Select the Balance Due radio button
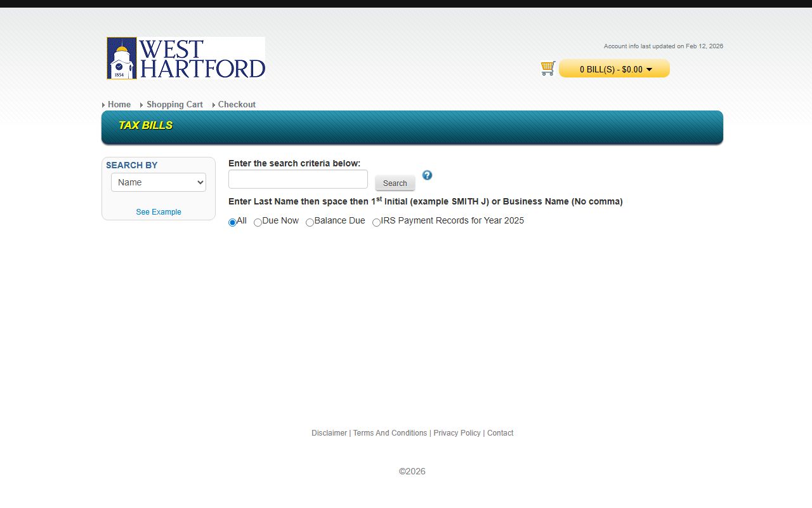 (310, 222)
